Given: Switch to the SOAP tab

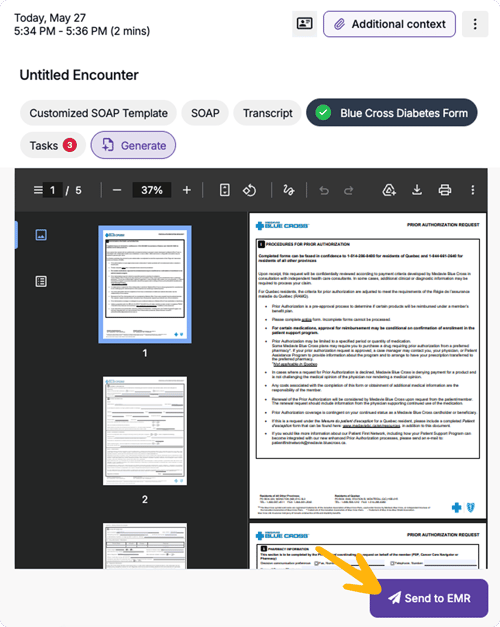Looking at the screenshot, I should [205, 113].
